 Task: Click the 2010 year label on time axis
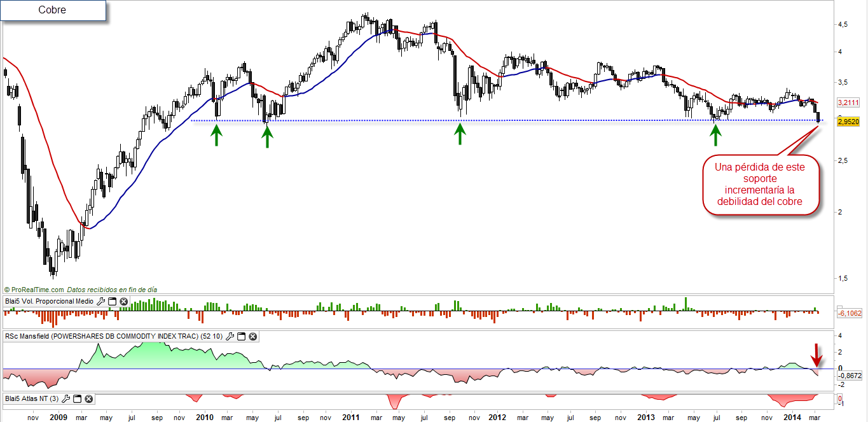[x=205, y=417]
